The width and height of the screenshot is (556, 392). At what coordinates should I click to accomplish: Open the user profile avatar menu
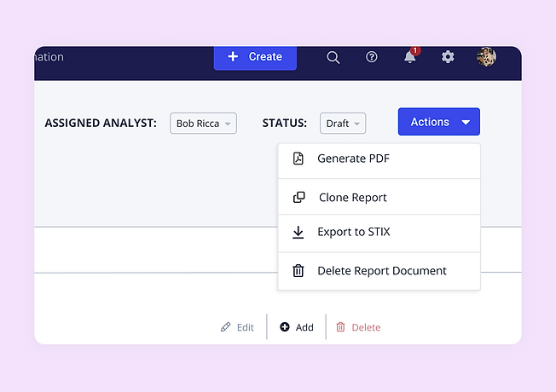tap(486, 57)
